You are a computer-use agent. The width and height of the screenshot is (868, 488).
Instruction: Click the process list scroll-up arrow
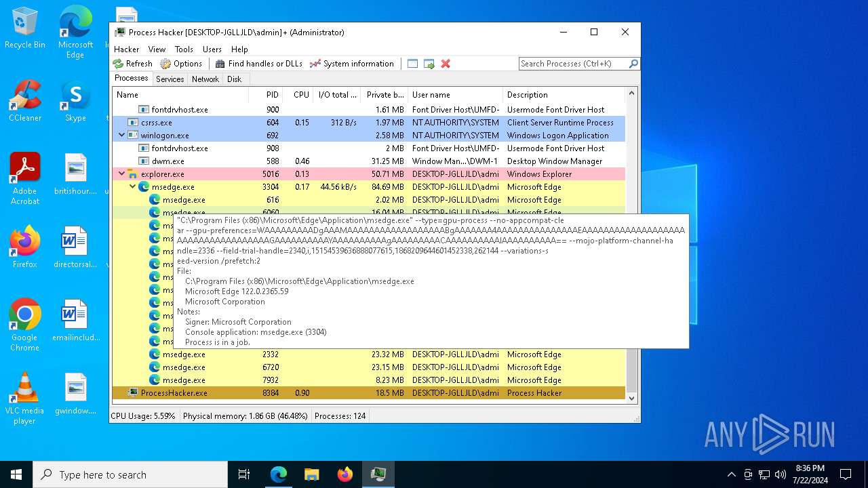tap(631, 94)
